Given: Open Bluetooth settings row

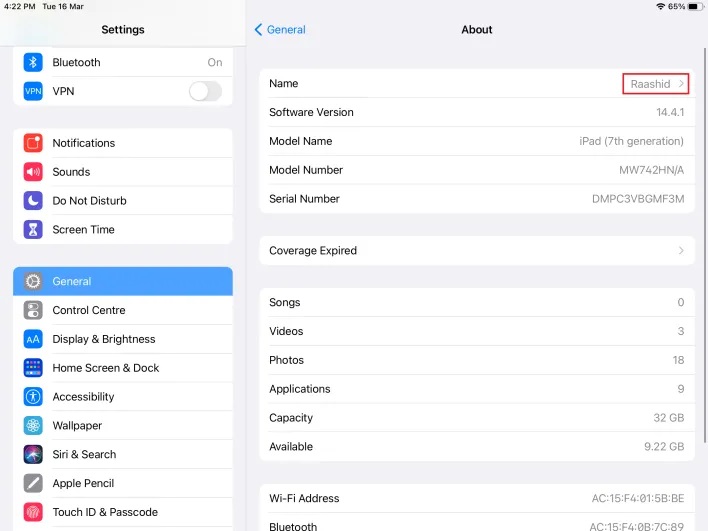Looking at the screenshot, I should click(123, 62).
